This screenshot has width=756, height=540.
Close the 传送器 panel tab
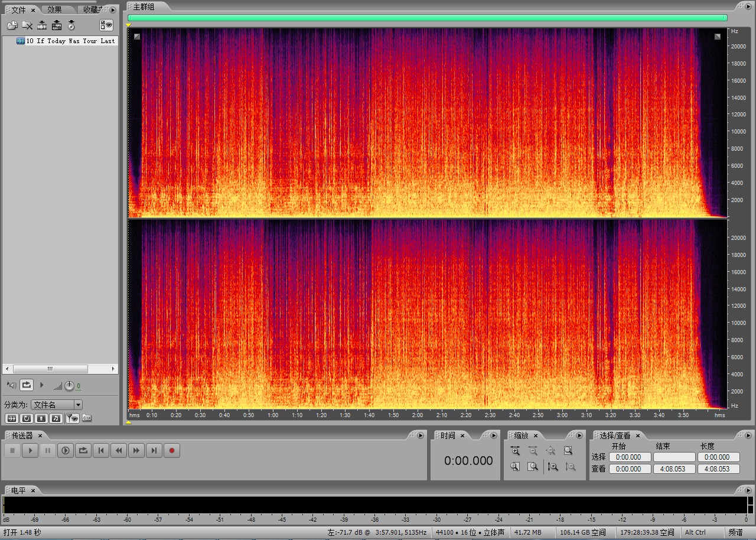pyautogui.click(x=40, y=436)
